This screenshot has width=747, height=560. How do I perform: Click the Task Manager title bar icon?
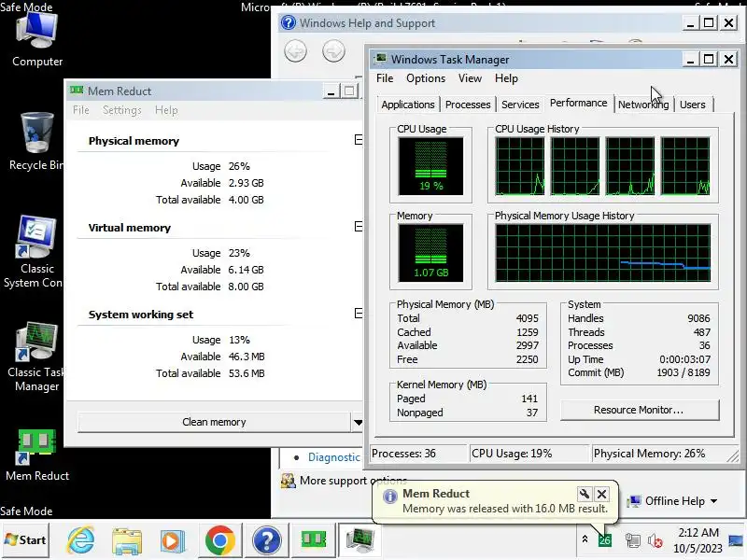pos(380,59)
